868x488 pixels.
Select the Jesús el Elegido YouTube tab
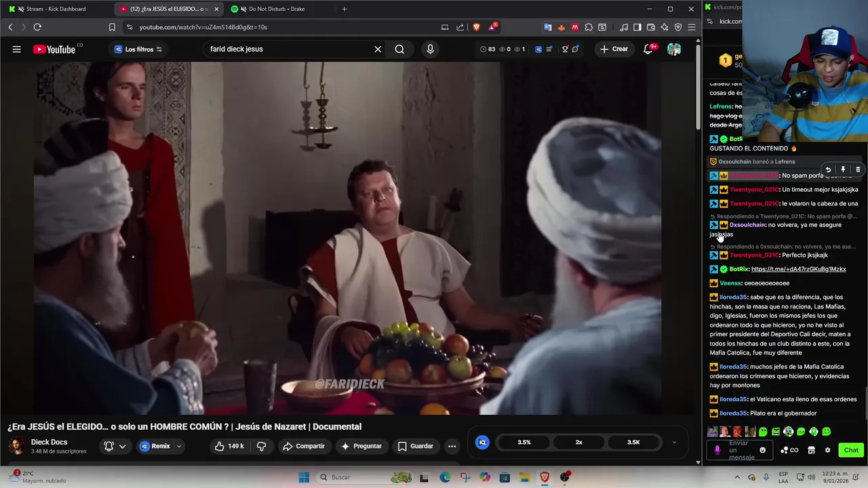(168, 9)
